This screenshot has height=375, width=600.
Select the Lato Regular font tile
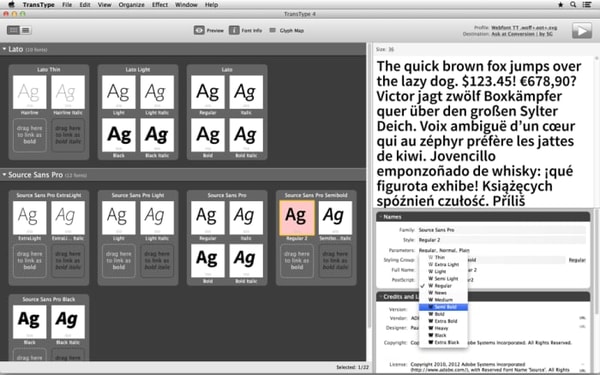point(208,92)
